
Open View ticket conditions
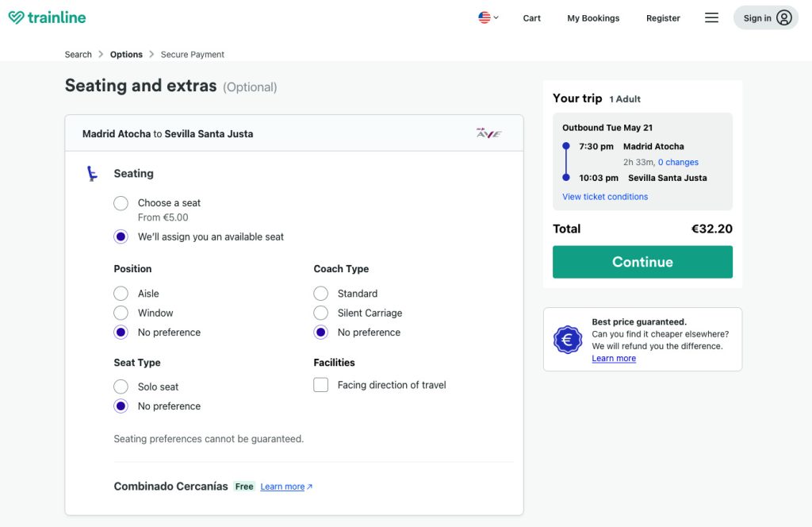(605, 197)
